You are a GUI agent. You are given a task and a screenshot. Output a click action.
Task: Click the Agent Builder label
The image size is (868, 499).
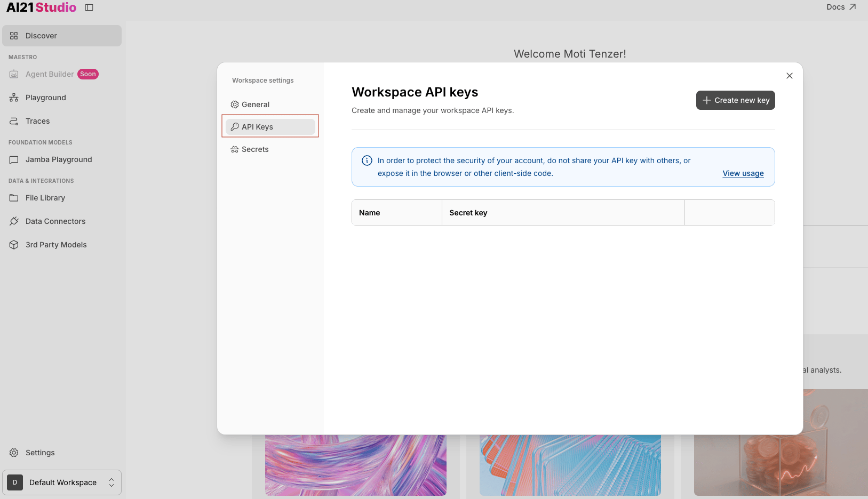coord(50,74)
